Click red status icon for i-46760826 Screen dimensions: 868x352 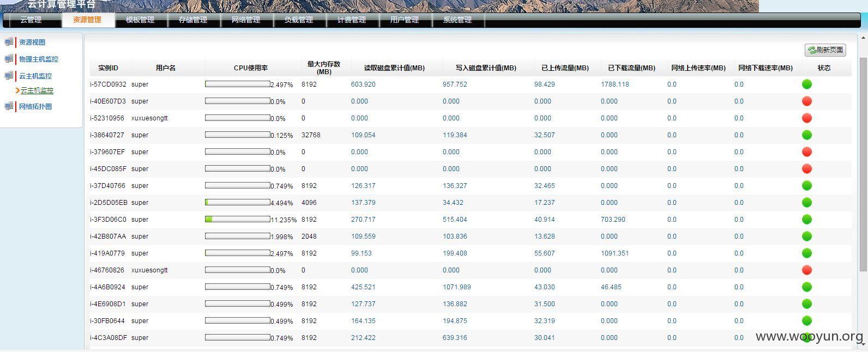[x=807, y=270]
